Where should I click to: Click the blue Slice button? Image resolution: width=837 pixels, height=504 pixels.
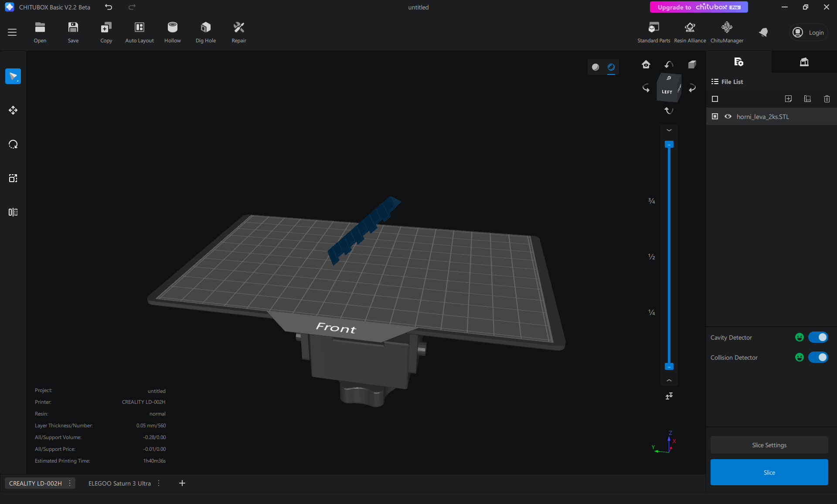pyautogui.click(x=769, y=472)
